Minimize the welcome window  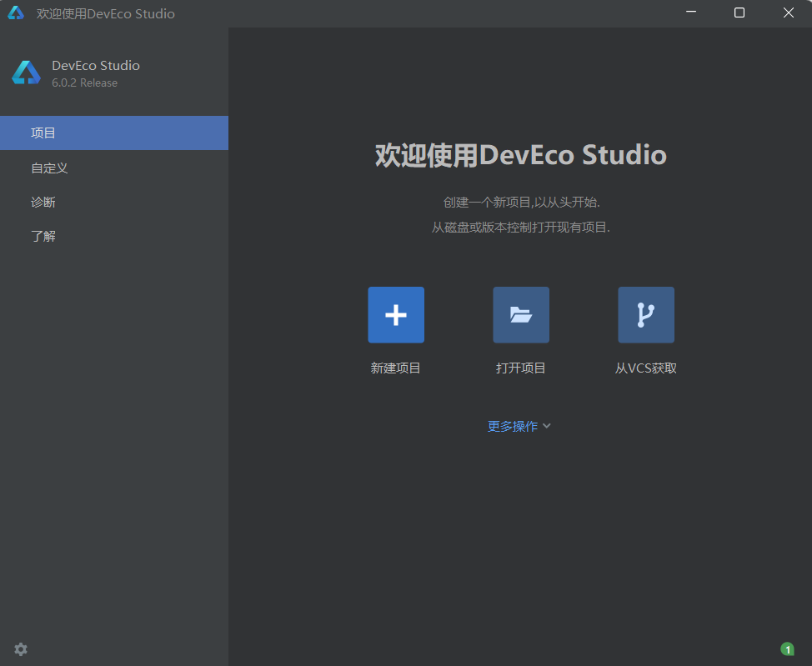[x=691, y=13]
